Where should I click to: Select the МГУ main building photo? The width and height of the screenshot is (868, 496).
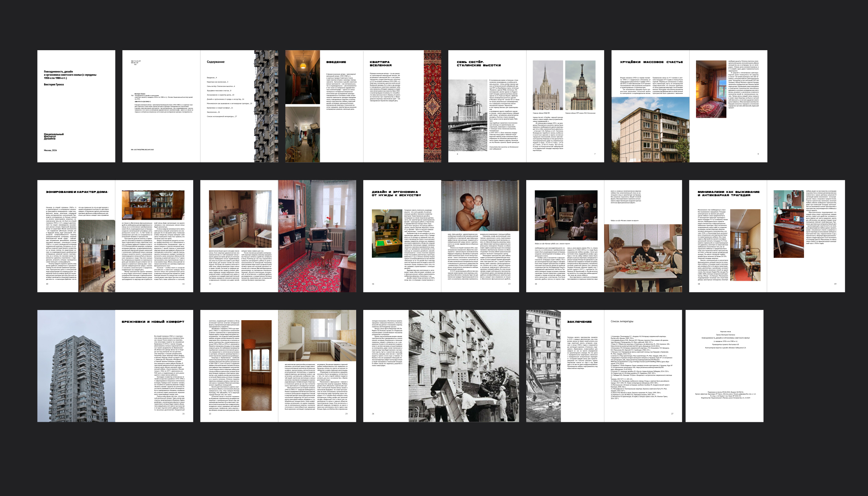pyautogui.click(x=580, y=85)
